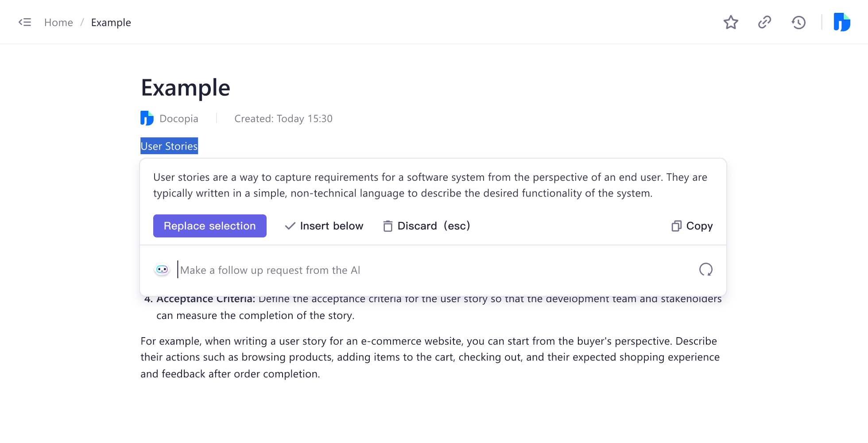Go to Home breadcrumb
868x443 pixels.
[58, 23]
